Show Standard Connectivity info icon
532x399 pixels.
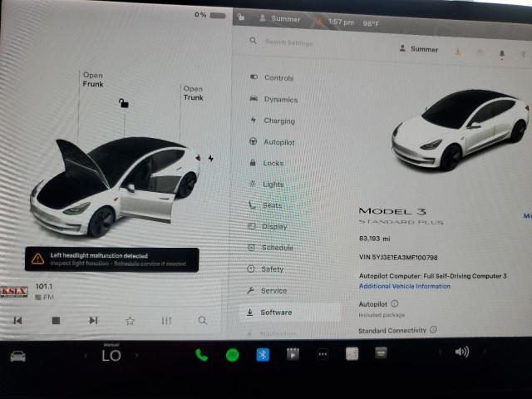[x=433, y=329]
